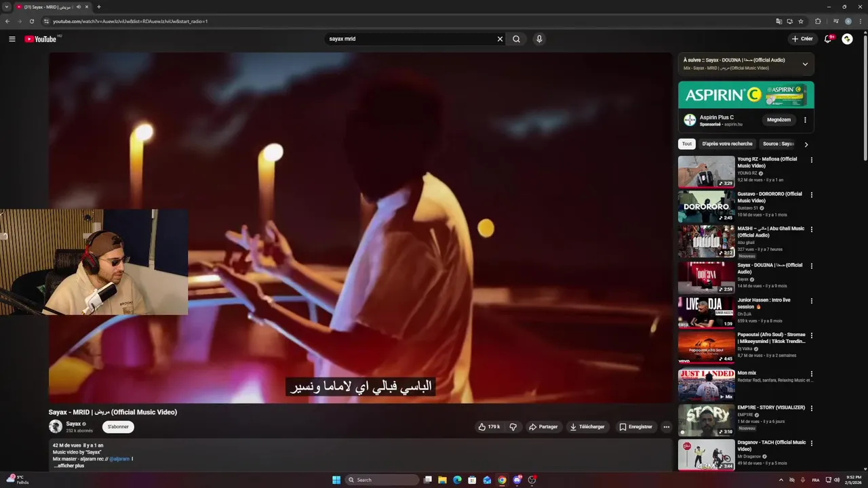Screen dimensions: 868x488
Task: Install app icon in address bar
Action: (790, 21)
